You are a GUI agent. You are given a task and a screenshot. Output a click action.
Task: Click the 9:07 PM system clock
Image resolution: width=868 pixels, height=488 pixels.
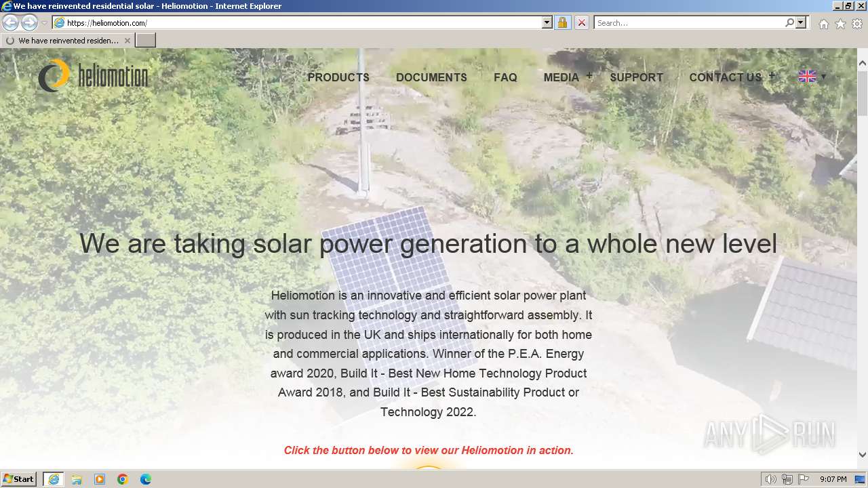[833, 479]
